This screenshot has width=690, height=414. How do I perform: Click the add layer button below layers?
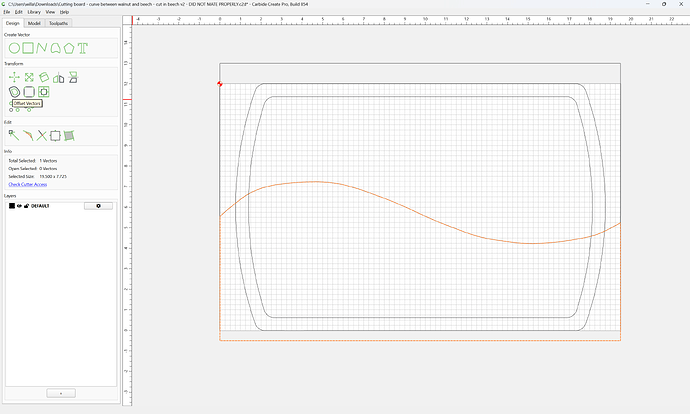tap(61, 393)
